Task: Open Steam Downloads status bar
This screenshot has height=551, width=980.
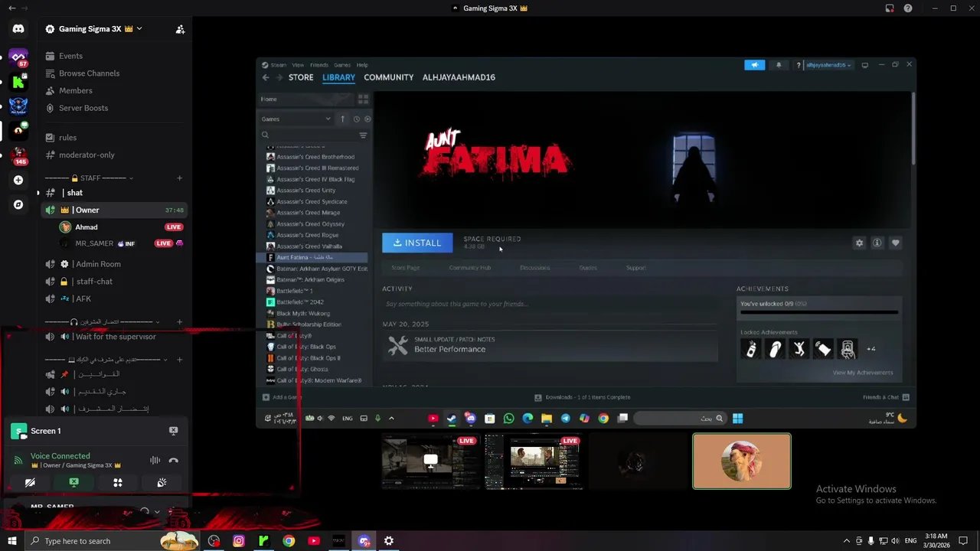Action: pos(583,398)
